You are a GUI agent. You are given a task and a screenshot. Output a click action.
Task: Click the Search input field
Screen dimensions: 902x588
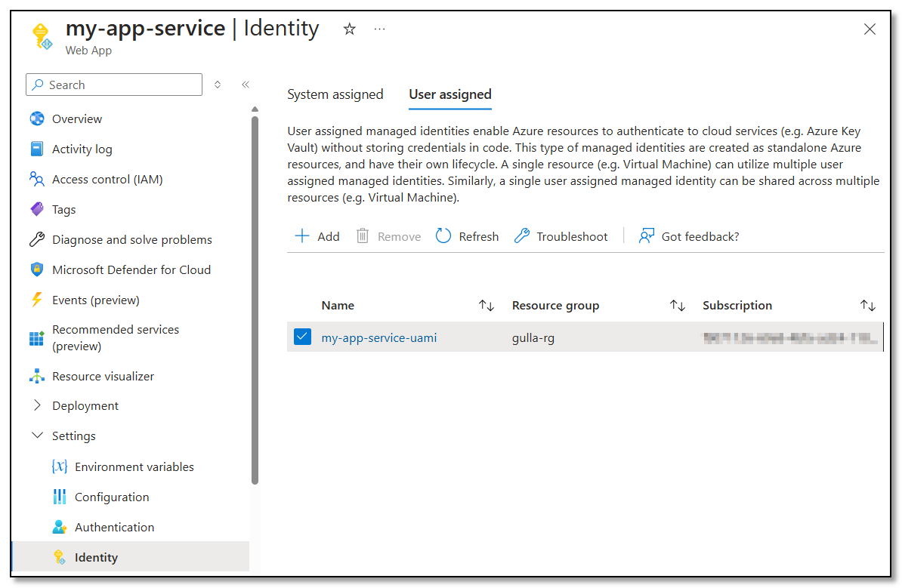(114, 85)
